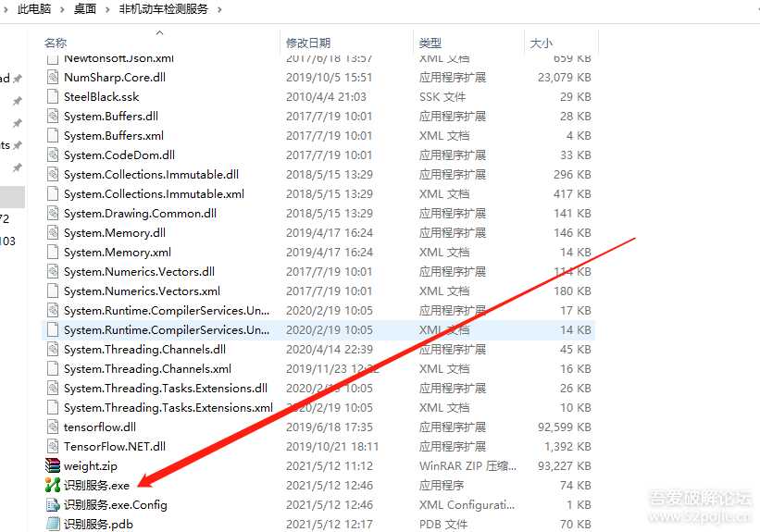Image resolution: width=760 pixels, height=532 pixels.
Task: Click the type label WinRAR ZIP 压缩
Action: pos(467,465)
